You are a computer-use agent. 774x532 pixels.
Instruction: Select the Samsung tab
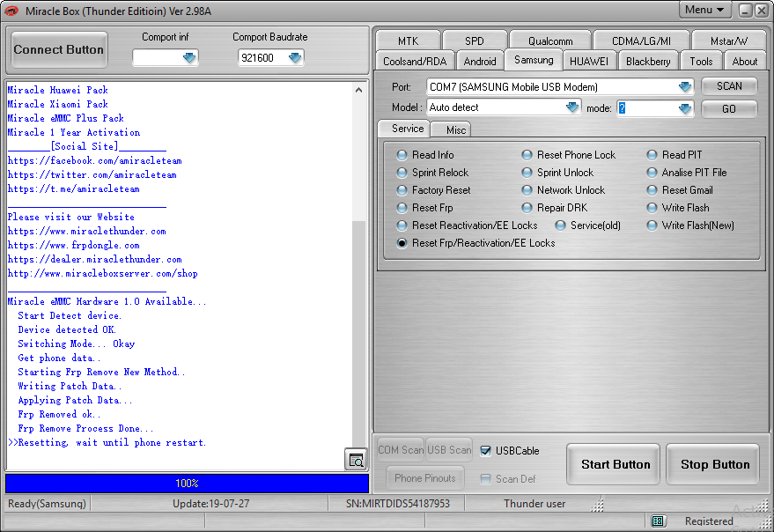pos(534,60)
